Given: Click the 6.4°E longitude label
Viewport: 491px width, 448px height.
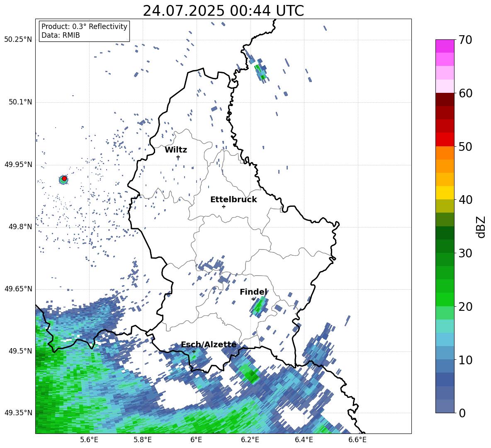Looking at the screenshot, I should click(304, 440).
